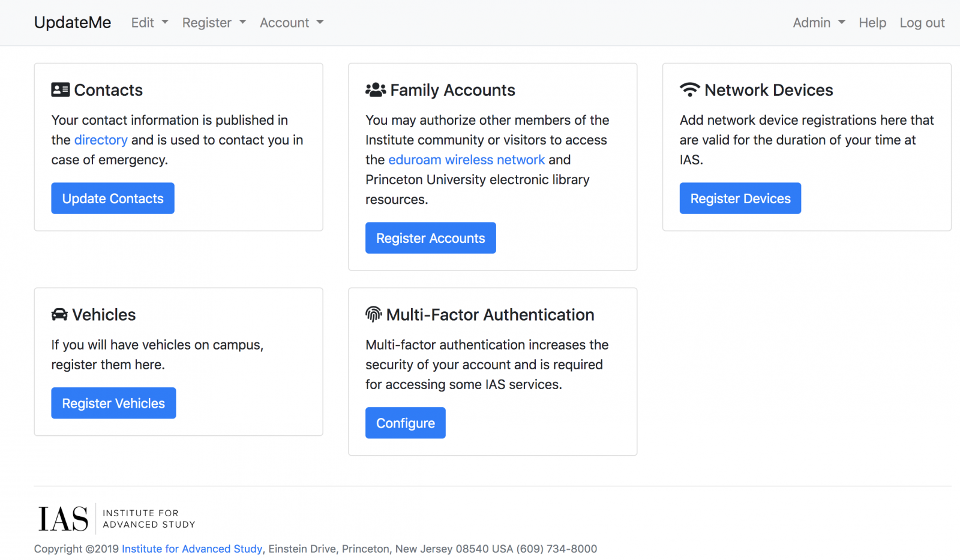The width and height of the screenshot is (960, 560).
Task: Open the Admin dropdown menu
Action: coord(818,23)
